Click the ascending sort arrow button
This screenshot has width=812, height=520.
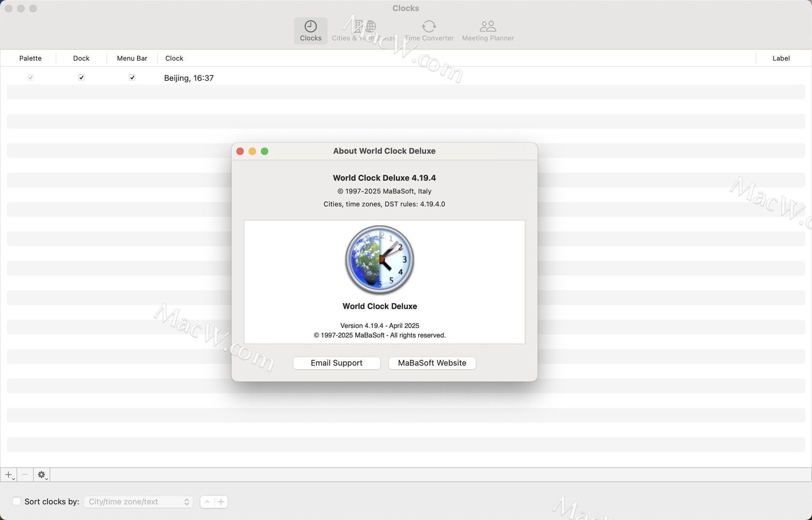point(207,502)
